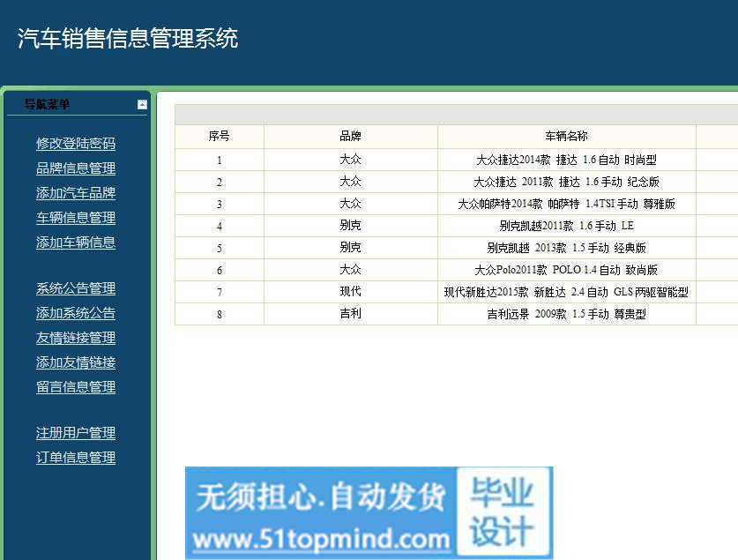Click the 现代 brand cell
Image resolution: width=738 pixels, height=560 pixels.
tap(351, 292)
